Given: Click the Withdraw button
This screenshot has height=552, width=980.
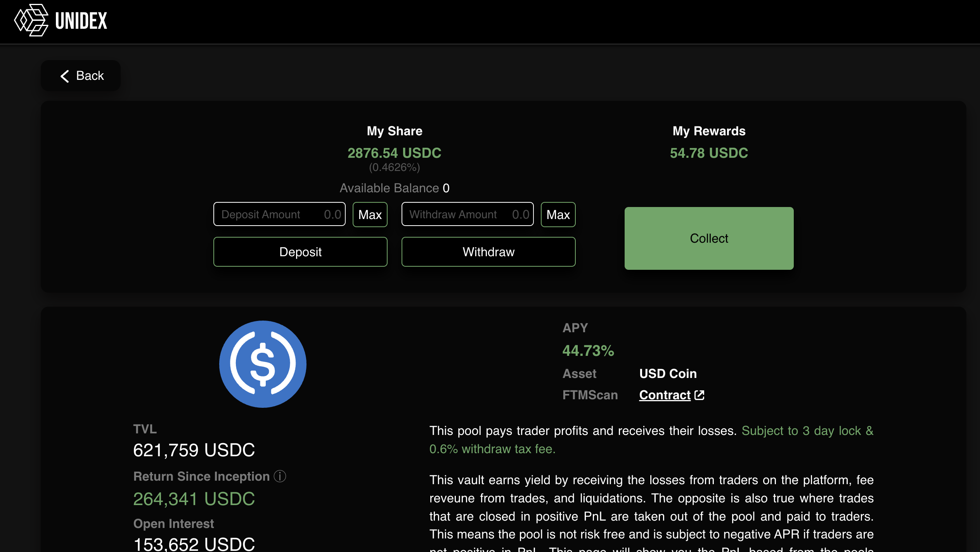Looking at the screenshot, I should point(488,252).
